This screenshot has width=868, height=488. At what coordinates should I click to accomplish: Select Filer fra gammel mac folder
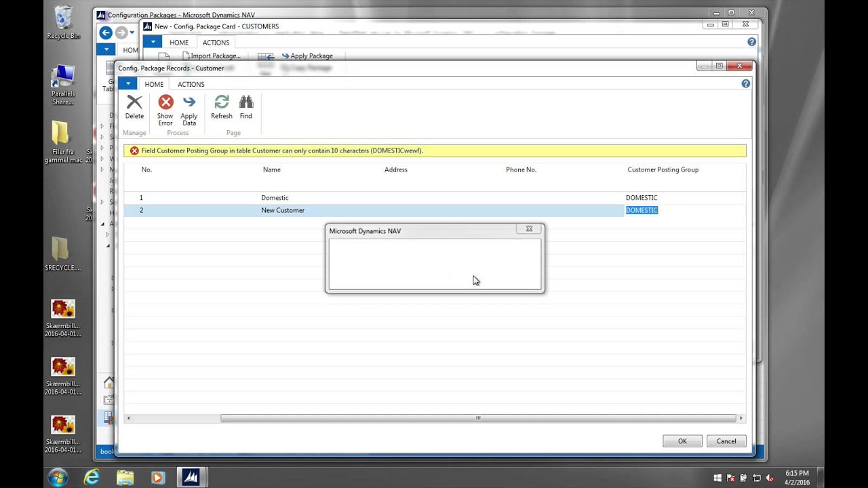tap(62, 142)
